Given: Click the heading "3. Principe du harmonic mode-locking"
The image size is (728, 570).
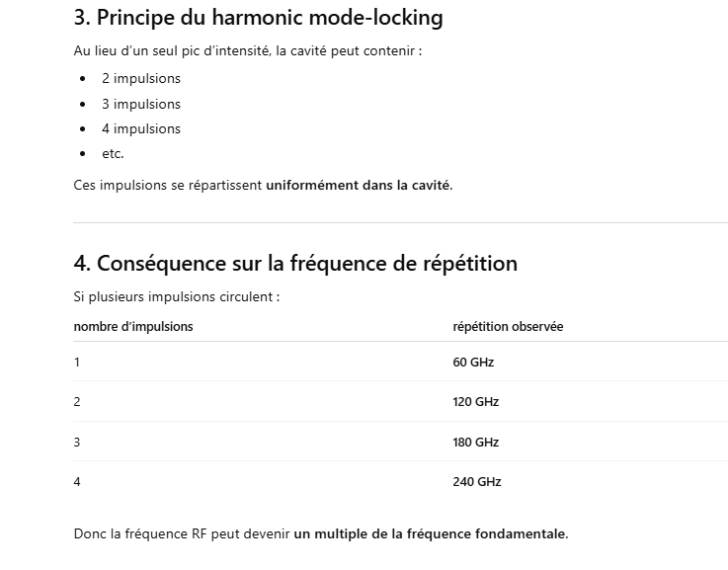Looking at the screenshot, I should tap(258, 18).
